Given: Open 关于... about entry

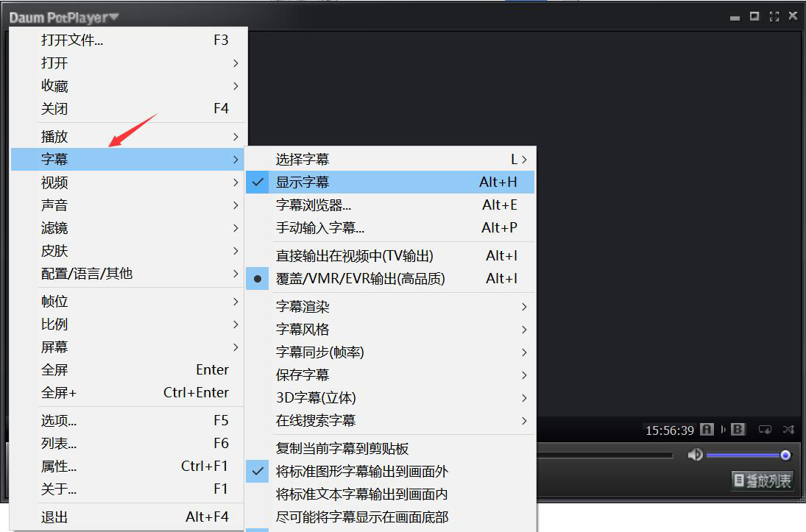Looking at the screenshot, I should tap(129, 489).
